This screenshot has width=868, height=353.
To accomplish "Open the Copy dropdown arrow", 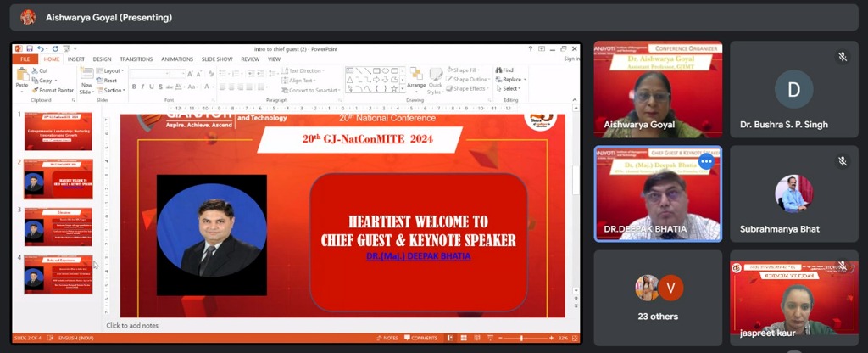I will click(55, 81).
